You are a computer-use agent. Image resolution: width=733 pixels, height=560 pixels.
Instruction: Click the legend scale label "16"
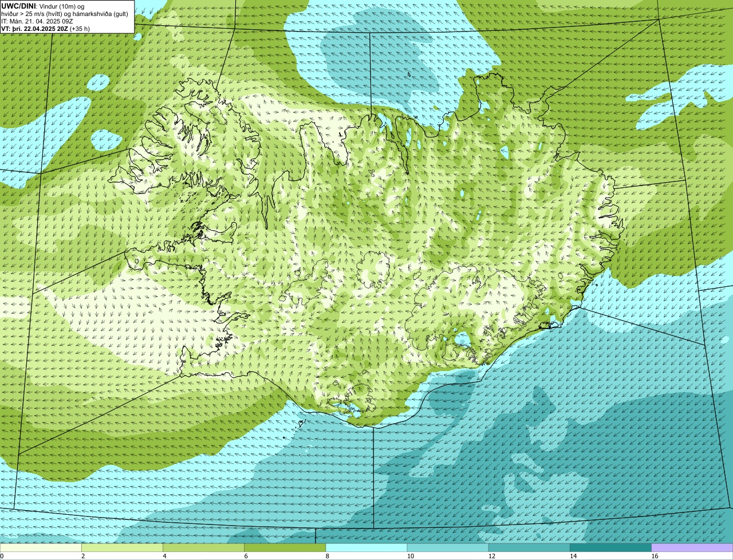coord(655,556)
